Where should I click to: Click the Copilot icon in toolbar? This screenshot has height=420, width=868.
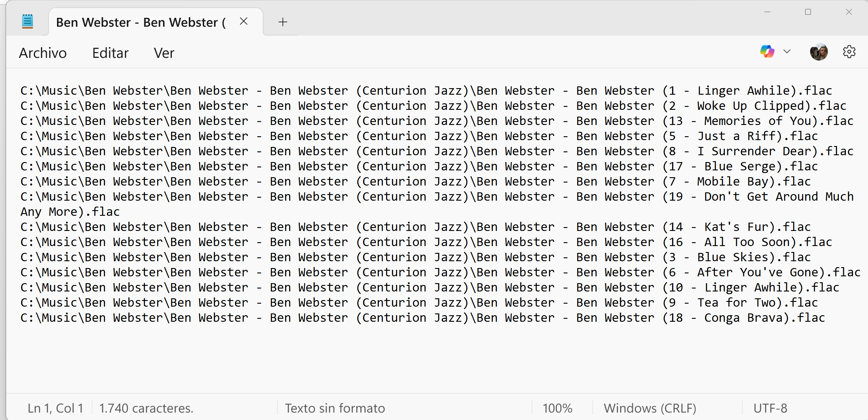[x=767, y=52]
